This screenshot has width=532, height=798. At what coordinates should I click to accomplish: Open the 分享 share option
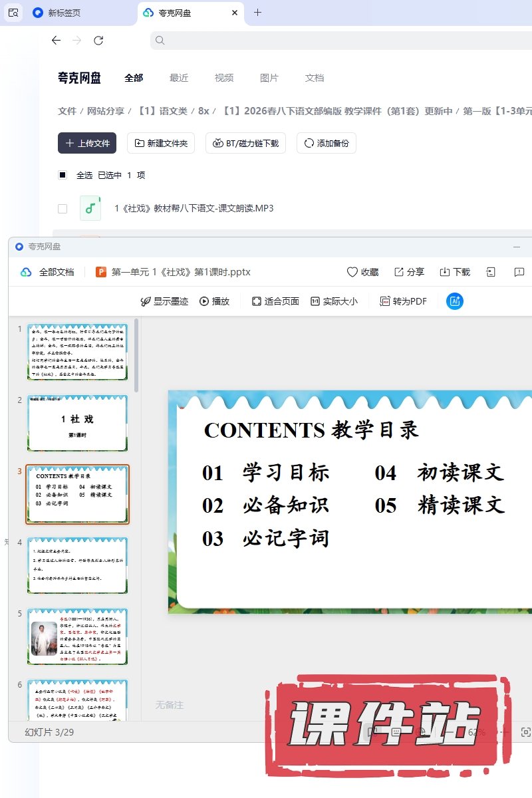(x=409, y=272)
